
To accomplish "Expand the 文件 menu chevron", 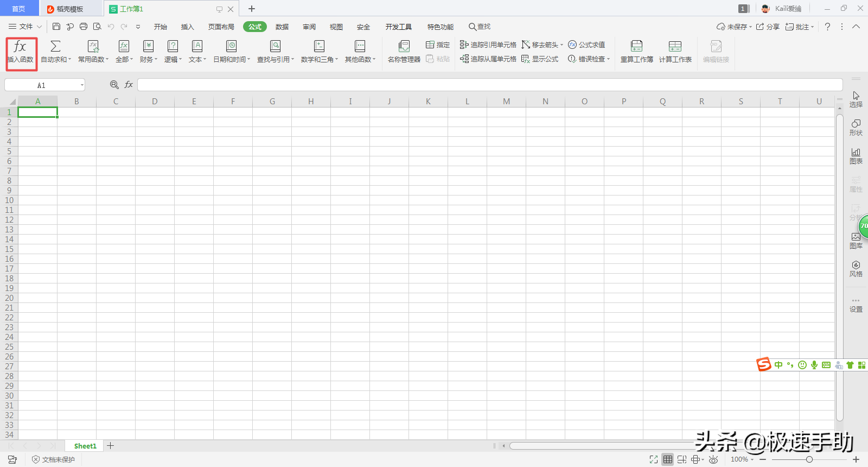I will pos(39,26).
